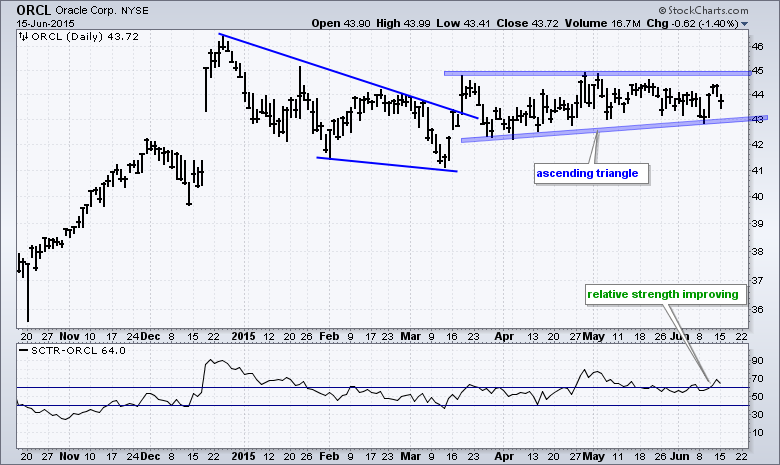Click the 36 price axis label
This screenshot has height=465, width=780.
tap(757, 309)
